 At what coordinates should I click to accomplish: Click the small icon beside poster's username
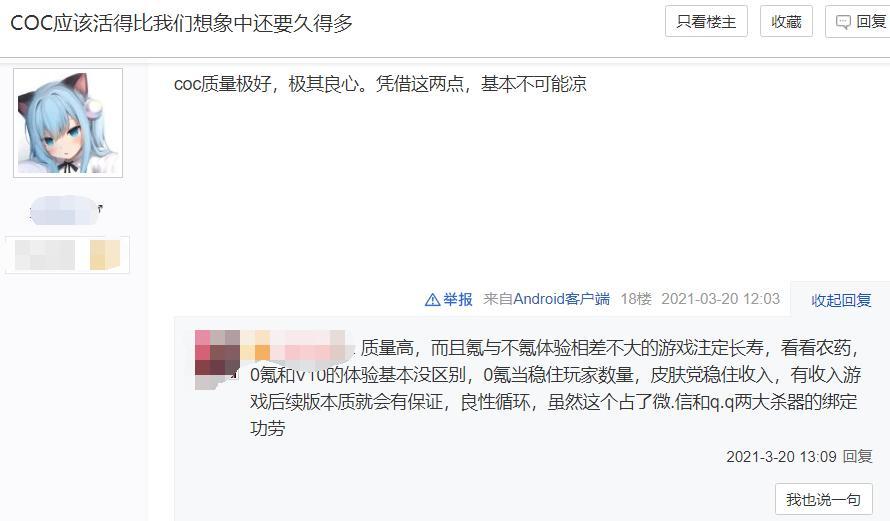[100, 208]
